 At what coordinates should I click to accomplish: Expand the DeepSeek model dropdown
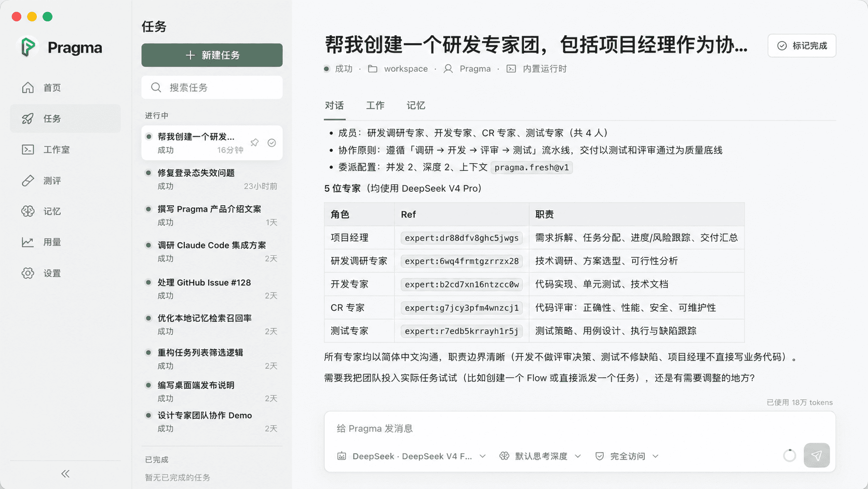[x=482, y=456]
